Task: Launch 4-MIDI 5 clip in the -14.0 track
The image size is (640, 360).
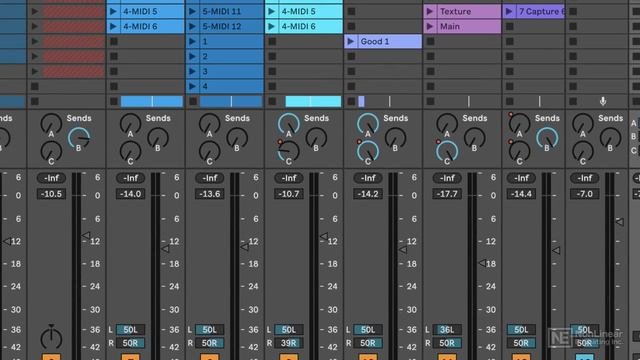Action: coord(113,11)
